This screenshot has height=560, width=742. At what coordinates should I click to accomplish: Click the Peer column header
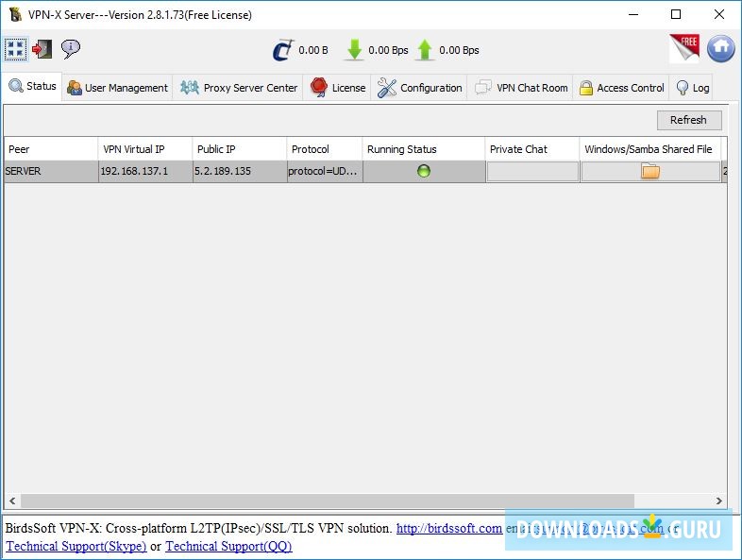51,149
